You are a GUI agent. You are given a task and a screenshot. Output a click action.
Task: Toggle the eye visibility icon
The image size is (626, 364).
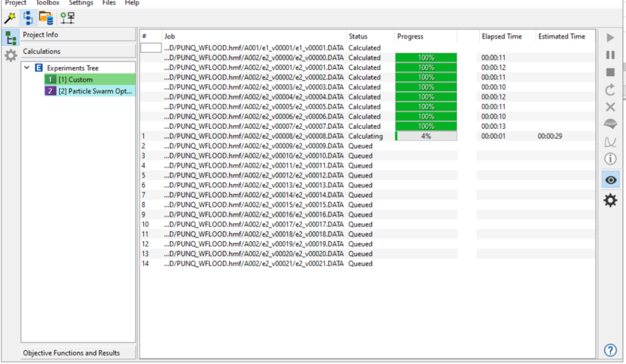point(610,180)
